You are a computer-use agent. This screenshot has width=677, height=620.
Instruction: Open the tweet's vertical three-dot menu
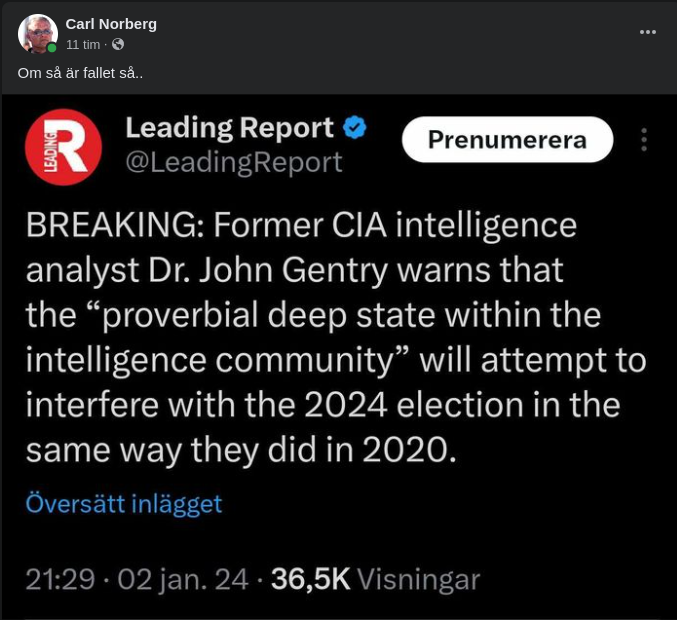point(644,140)
